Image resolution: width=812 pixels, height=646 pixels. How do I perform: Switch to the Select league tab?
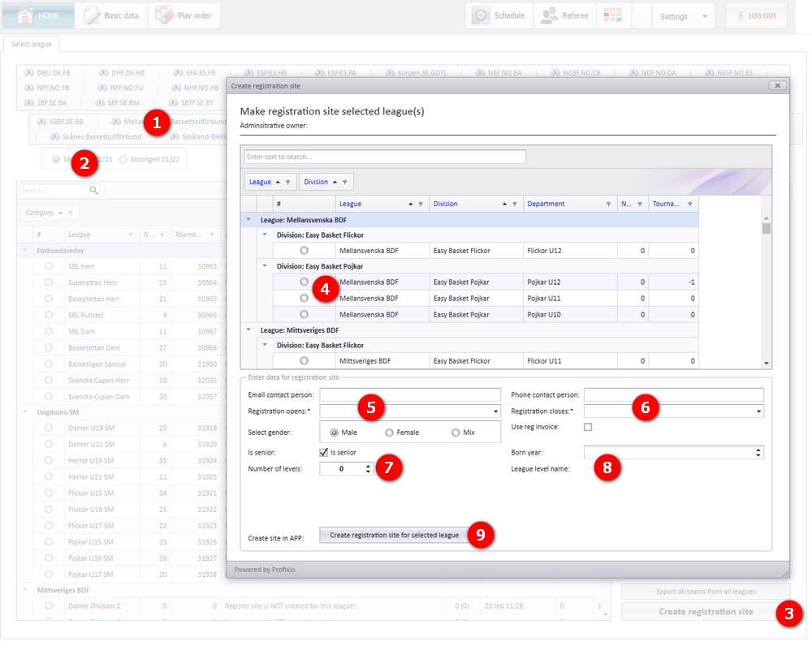coord(32,44)
